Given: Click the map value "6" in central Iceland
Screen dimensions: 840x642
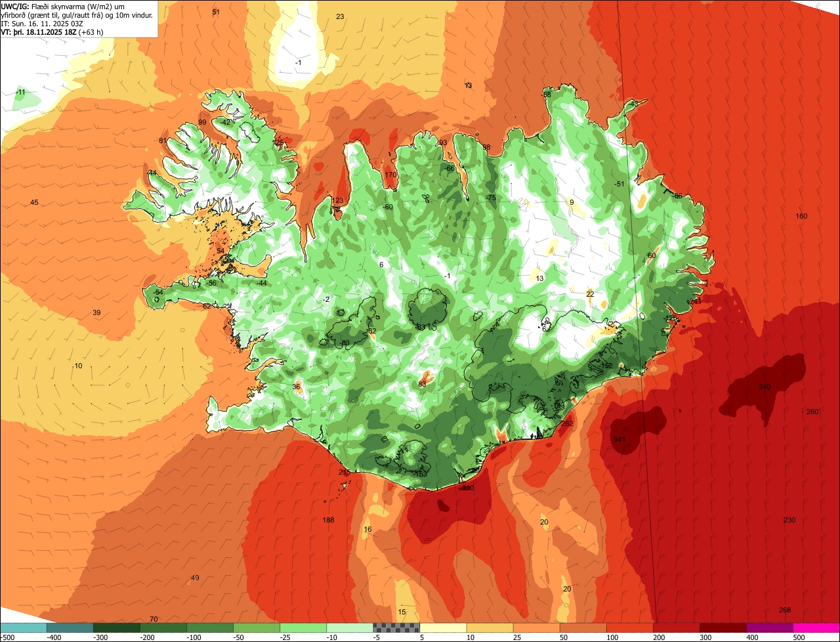Looking at the screenshot, I should (381, 265).
